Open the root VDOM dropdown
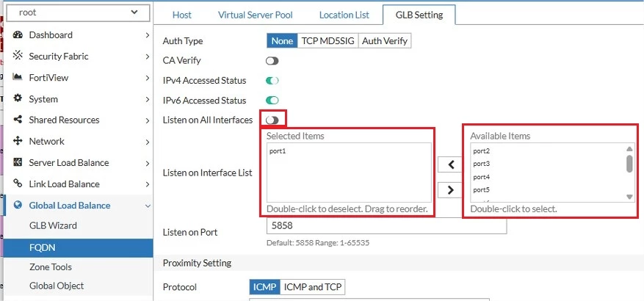This screenshot has width=644, height=301. point(78,12)
